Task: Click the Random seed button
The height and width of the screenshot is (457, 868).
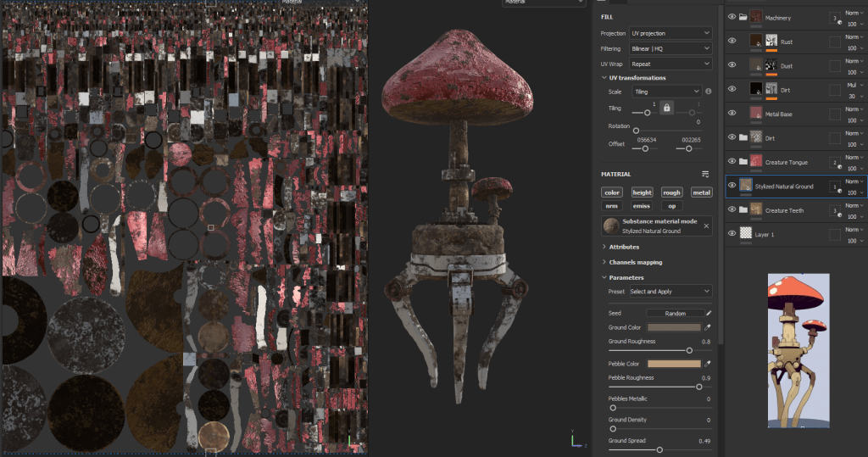Action: [x=675, y=313]
